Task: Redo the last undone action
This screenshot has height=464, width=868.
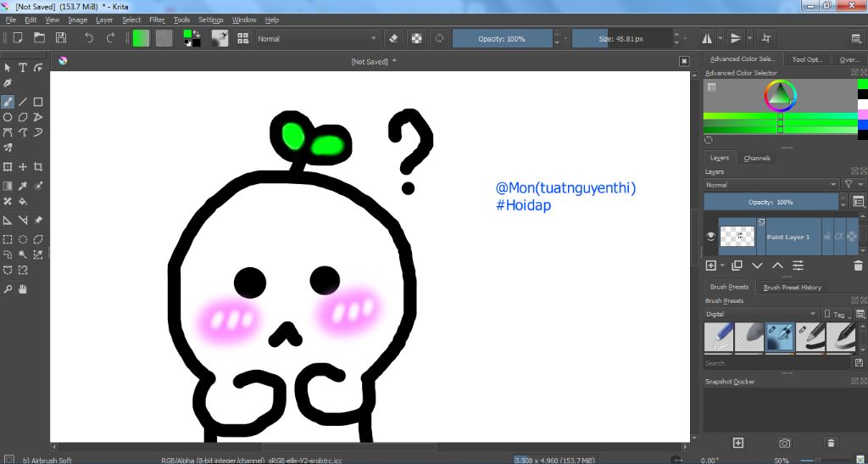Action: click(110, 38)
